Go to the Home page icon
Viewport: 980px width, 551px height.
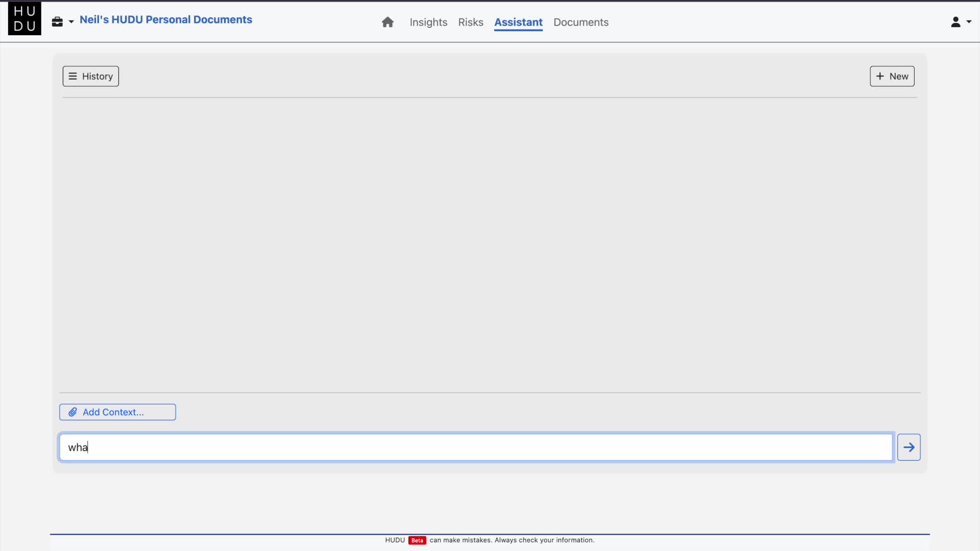[387, 22]
